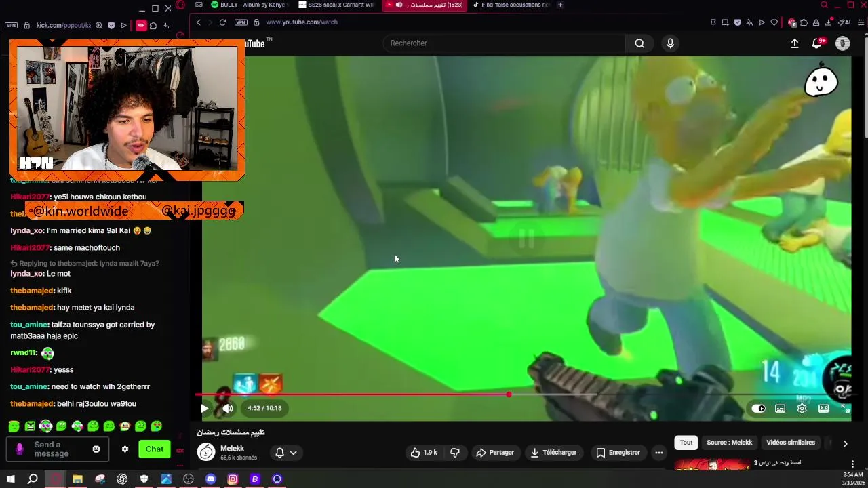The image size is (868, 488).
Task: Click the progress bar scrubber dot
Action: click(509, 394)
